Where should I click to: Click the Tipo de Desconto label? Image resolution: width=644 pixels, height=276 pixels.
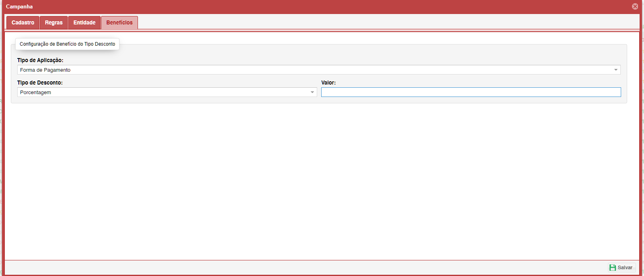(40, 83)
